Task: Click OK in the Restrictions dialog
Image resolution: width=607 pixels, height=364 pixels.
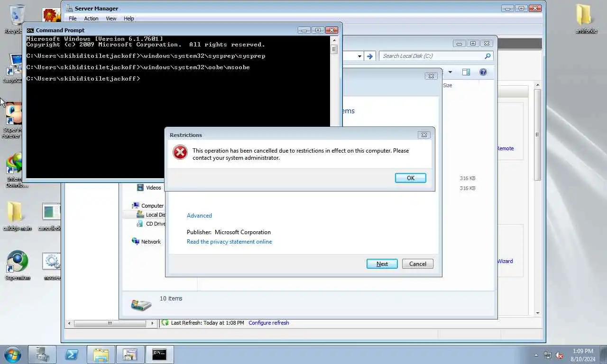Action: coord(410,178)
